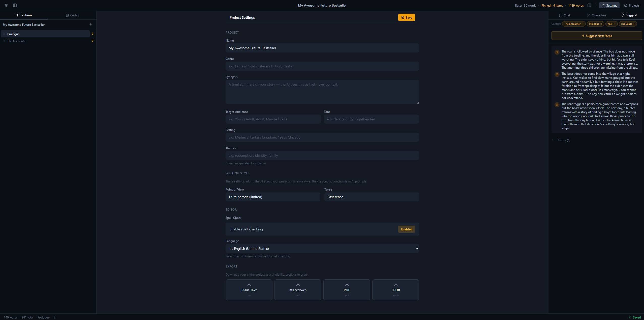
Task: Click the 'Saved' status indicator
Action: 635,317
